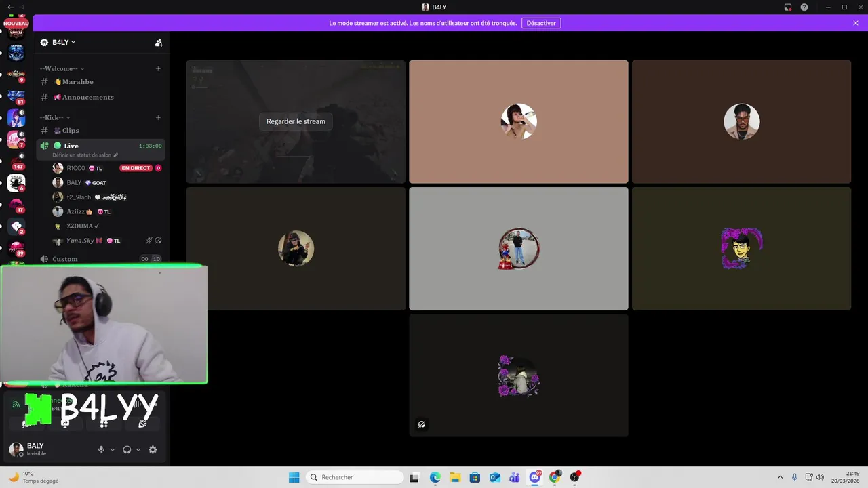Click the muted microphone icon on the Yuna.Sky row
Viewport: 868px width, 488px height.
pos(149,241)
